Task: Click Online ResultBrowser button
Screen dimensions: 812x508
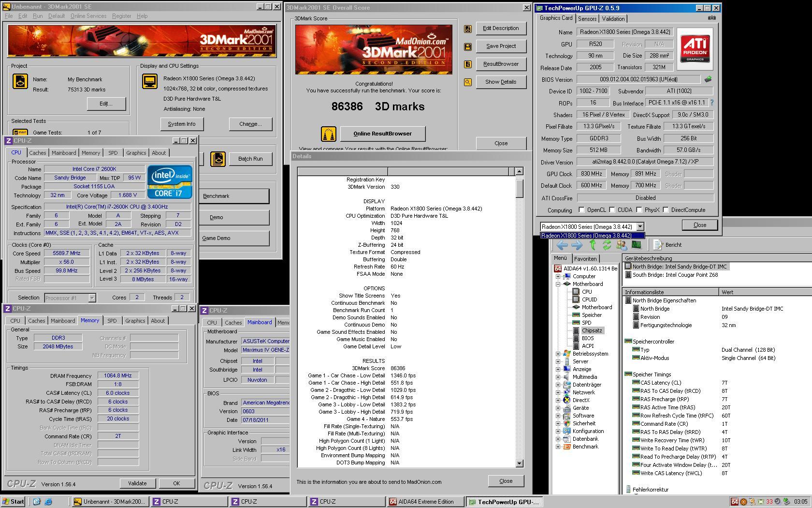Action: point(382,134)
